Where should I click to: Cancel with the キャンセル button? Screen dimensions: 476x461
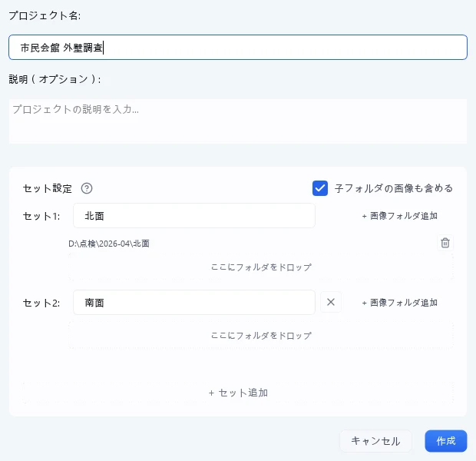[375, 441]
